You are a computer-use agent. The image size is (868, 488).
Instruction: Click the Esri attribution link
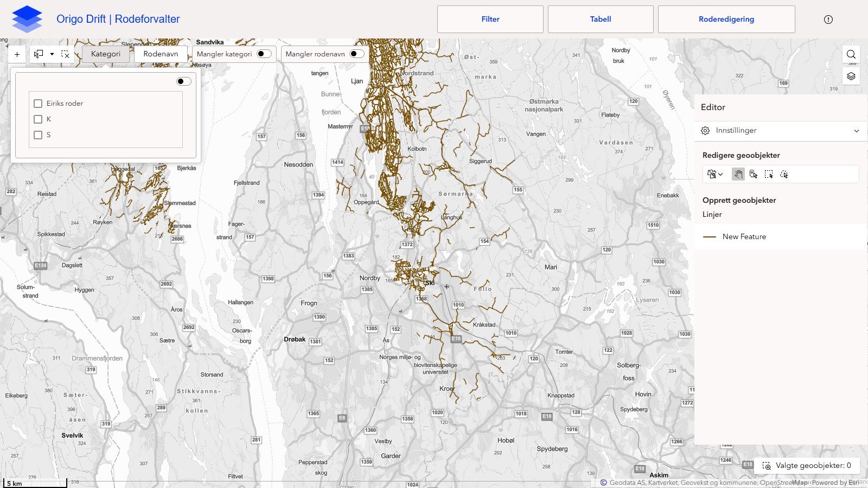[x=854, y=483]
